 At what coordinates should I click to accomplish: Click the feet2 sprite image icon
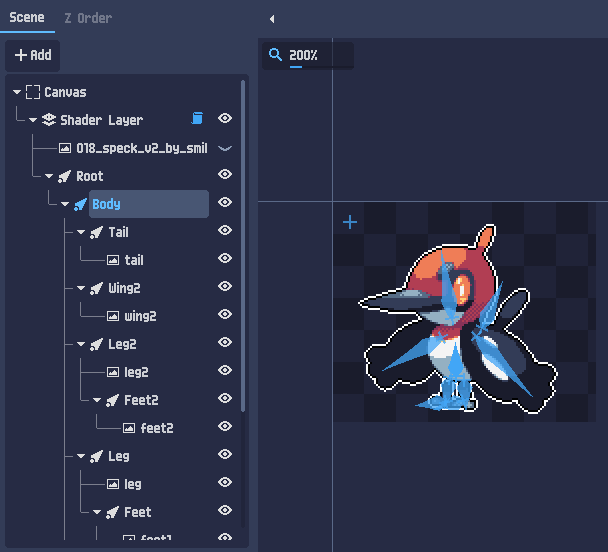point(129,428)
